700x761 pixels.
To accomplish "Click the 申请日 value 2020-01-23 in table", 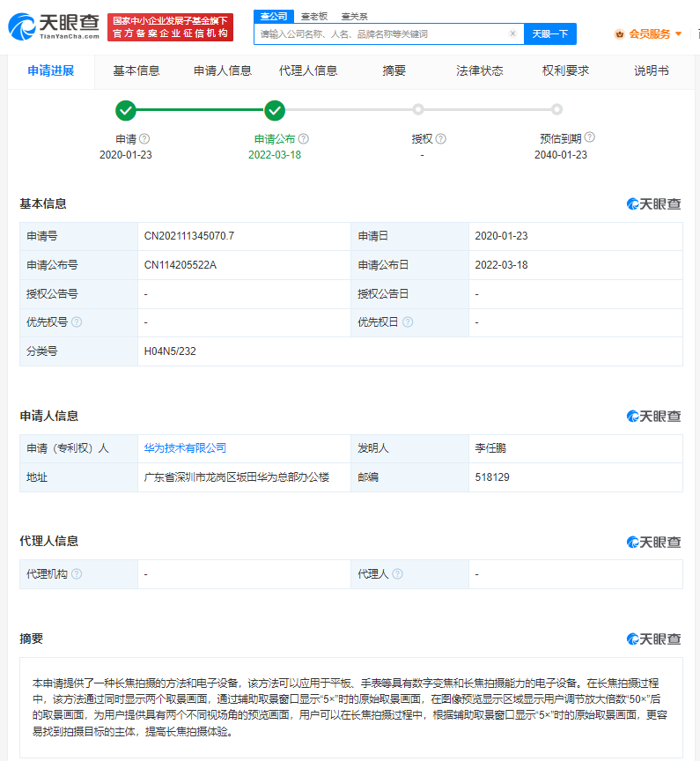I will coord(501,236).
